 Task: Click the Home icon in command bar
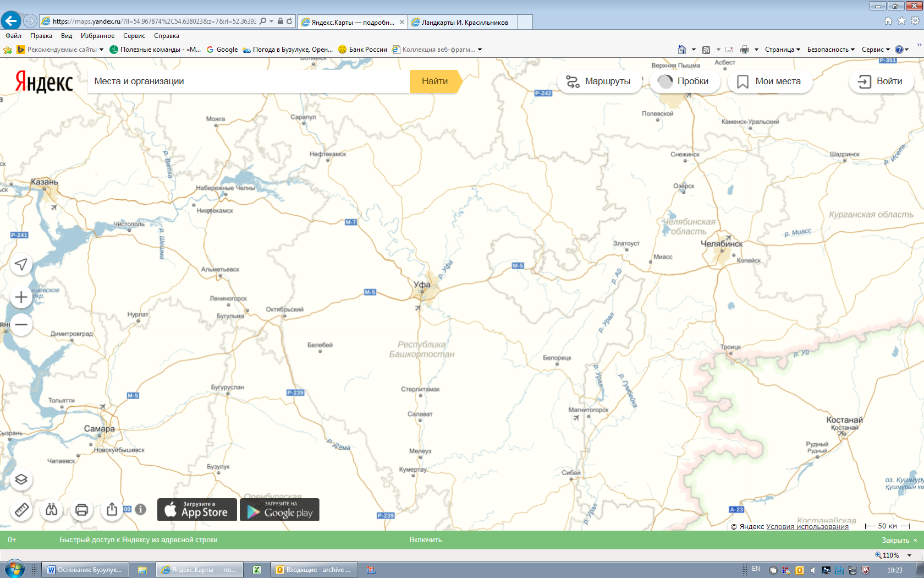[682, 50]
